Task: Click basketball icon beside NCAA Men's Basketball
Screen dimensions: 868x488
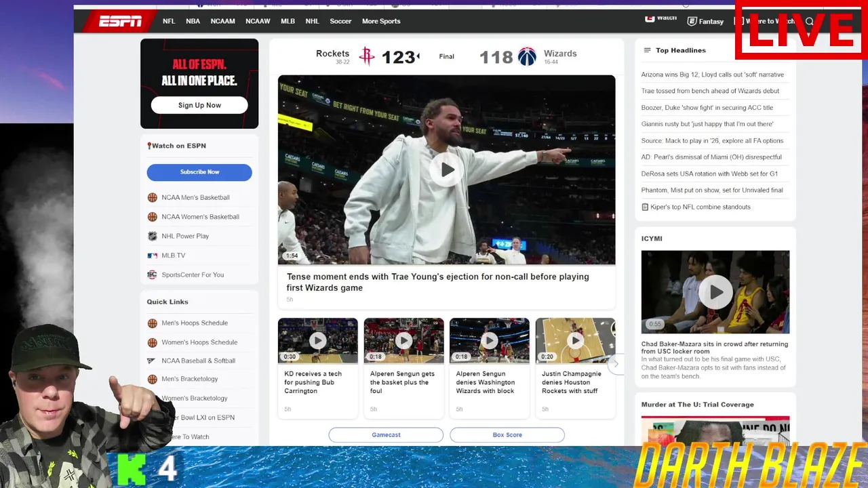Action: point(152,197)
